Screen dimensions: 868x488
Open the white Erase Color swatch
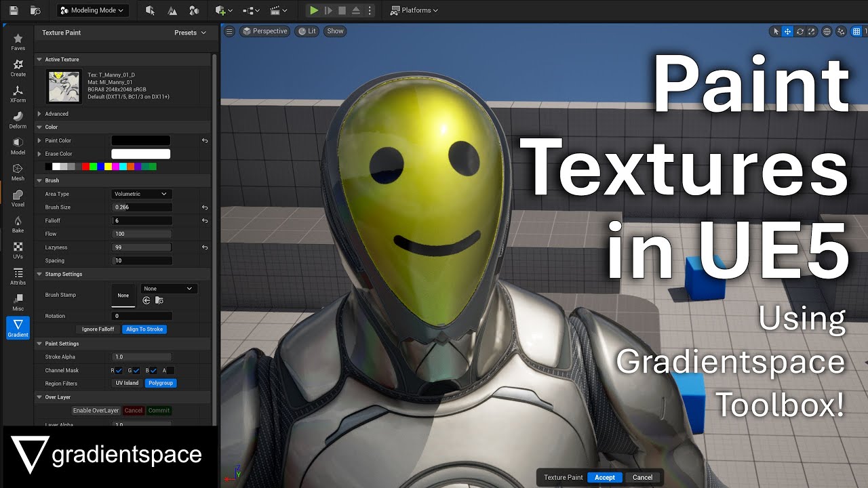point(140,154)
